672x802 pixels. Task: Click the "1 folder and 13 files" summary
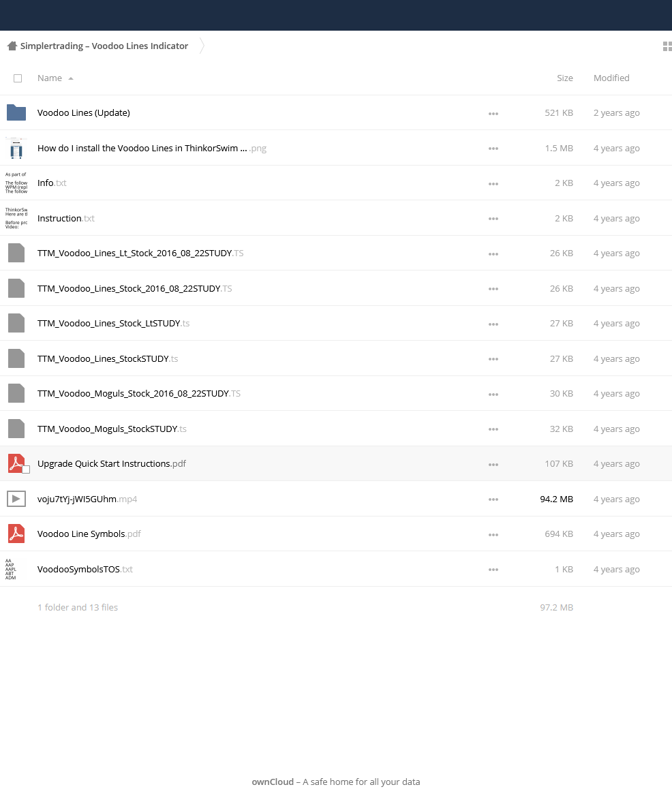click(78, 607)
